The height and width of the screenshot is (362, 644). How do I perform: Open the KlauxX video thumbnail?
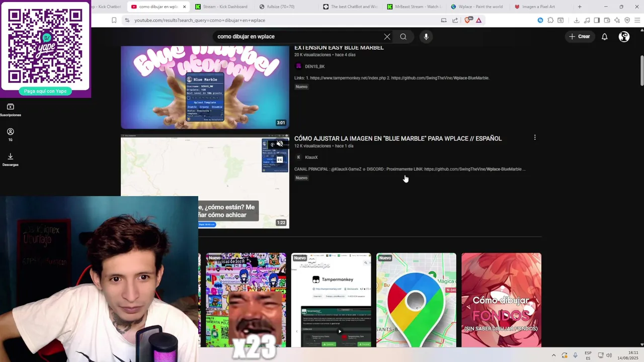[205, 182]
